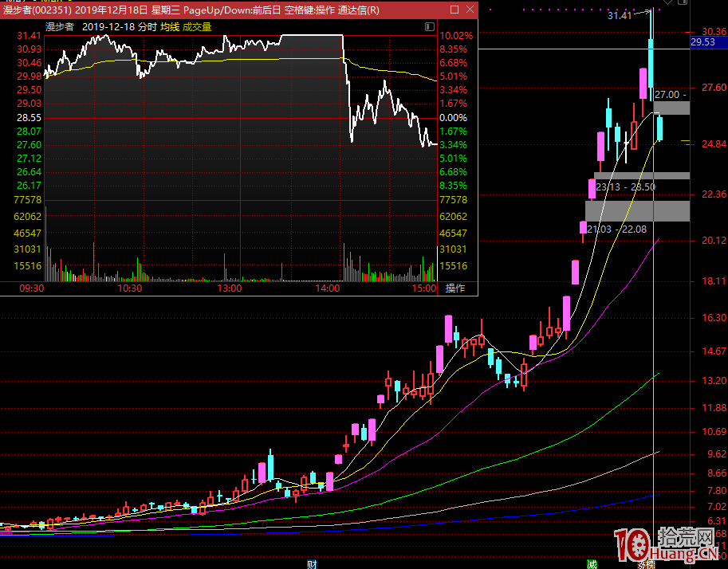Viewport: 728px width, 569px height.
Task: Toggle the 均线 average line label
Action: click(170, 26)
